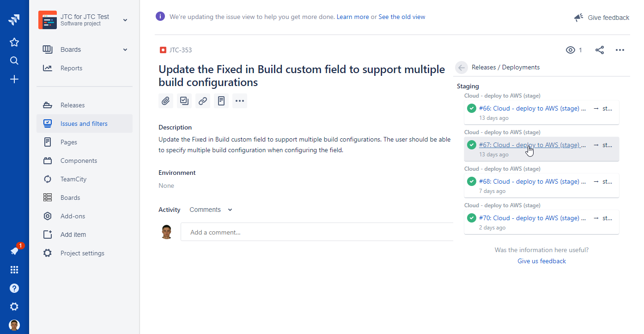This screenshot has height=334, width=644.
Task: Open the starred items star icon
Action: pos(14,43)
